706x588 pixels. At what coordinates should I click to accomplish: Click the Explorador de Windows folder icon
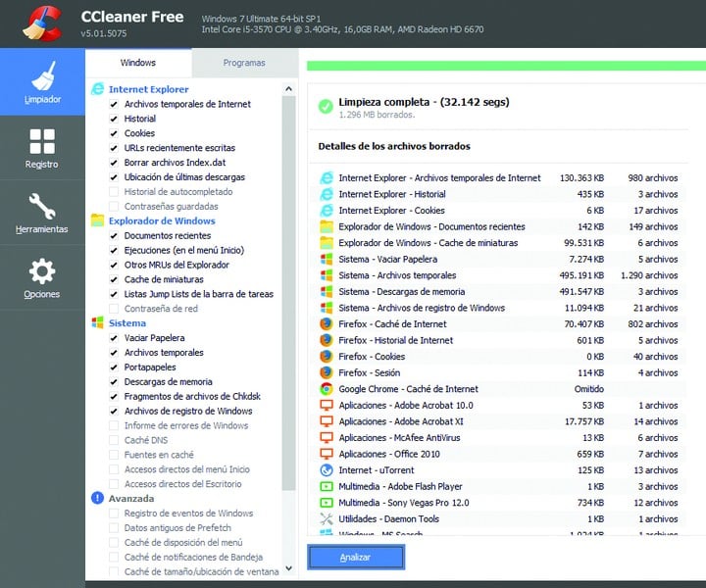point(98,220)
